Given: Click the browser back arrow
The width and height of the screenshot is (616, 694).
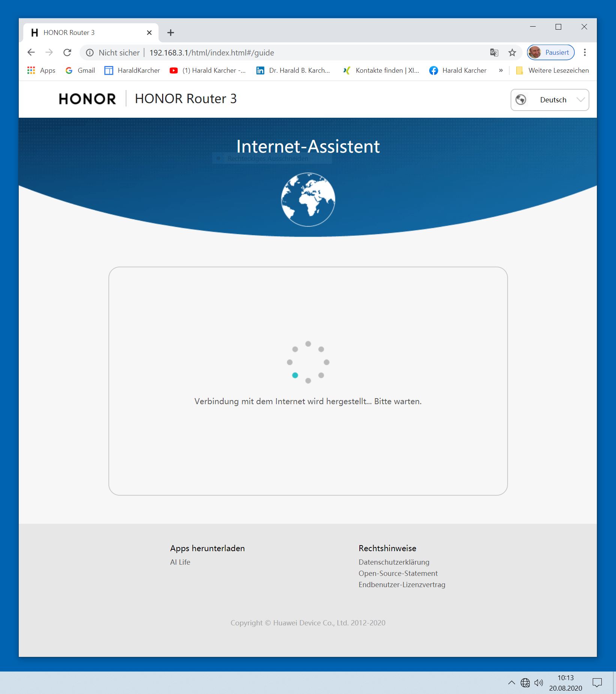Looking at the screenshot, I should tap(31, 52).
